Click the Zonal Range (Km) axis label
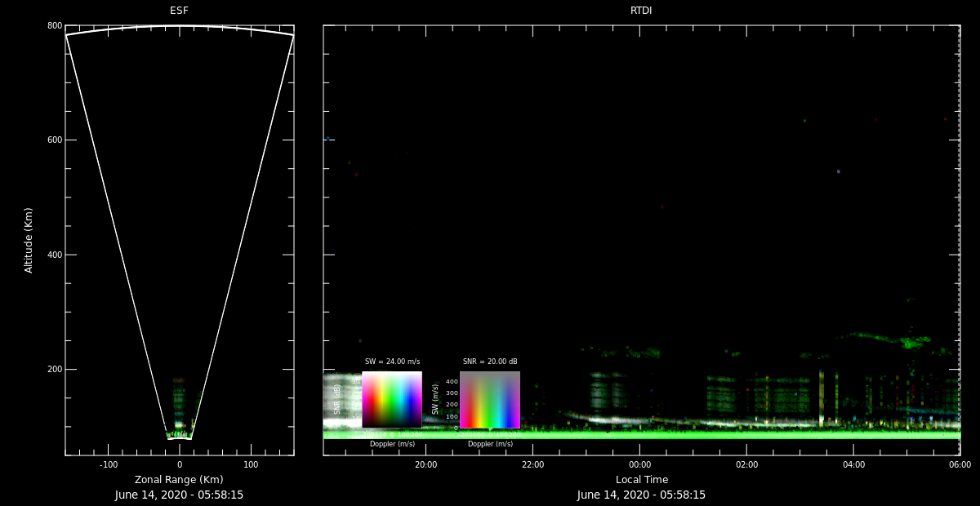 (x=179, y=479)
